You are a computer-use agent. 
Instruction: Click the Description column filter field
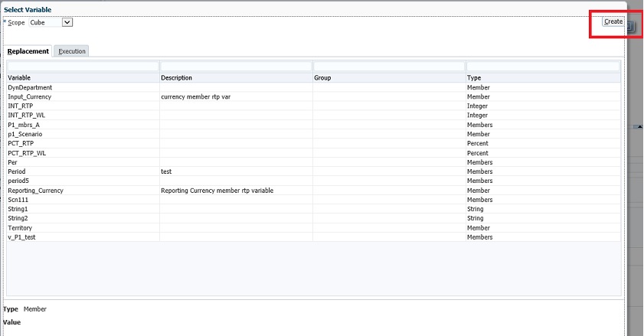pos(236,67)
